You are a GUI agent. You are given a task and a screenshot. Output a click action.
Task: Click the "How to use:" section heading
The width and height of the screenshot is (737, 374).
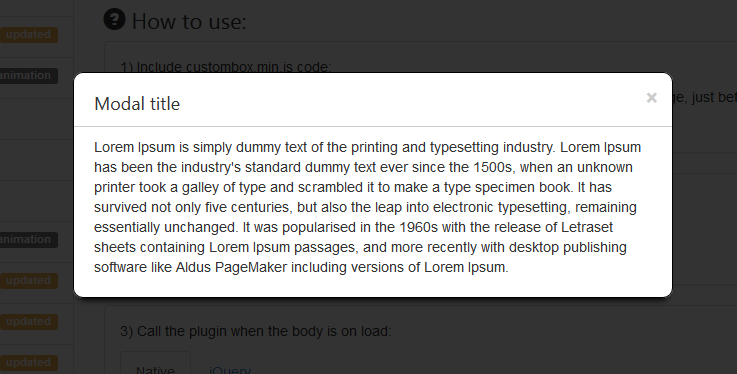click(189, 22)
